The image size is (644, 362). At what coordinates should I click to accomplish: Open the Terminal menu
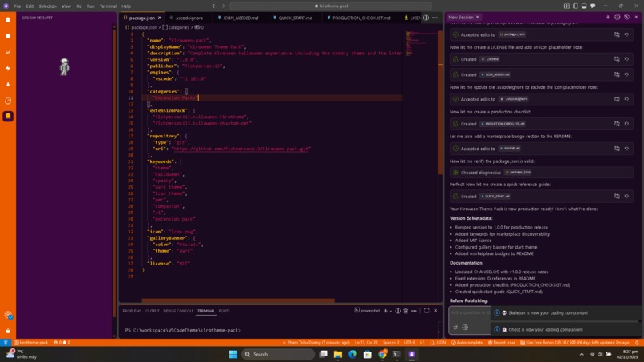pyautogui.click(x=108, y=6)
